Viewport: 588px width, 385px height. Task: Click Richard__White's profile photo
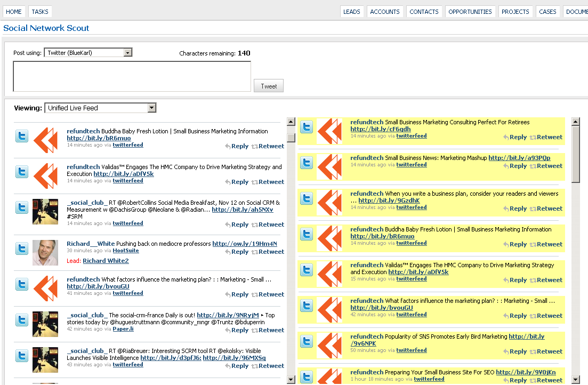(45, 253)
